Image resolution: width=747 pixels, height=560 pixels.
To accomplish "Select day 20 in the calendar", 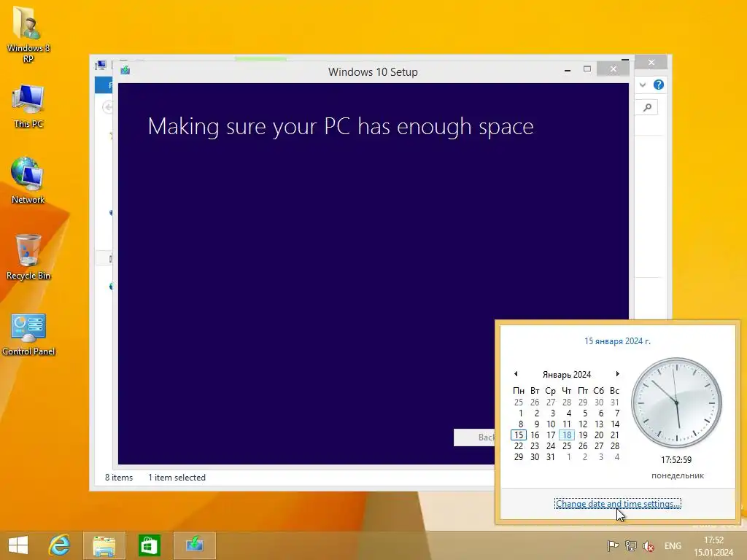I will click(599, 435).
